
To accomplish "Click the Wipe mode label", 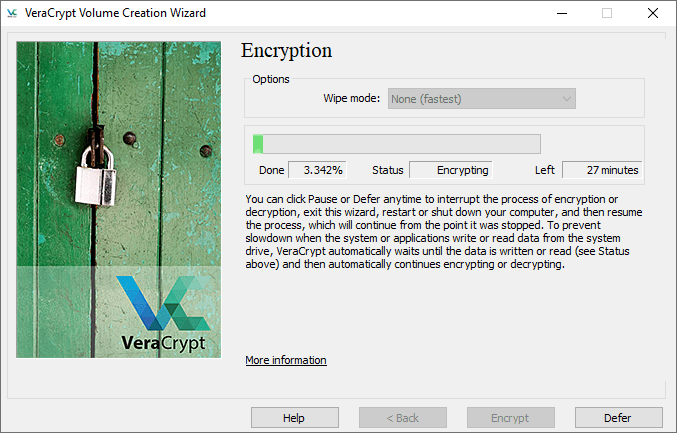I will 351,99.
